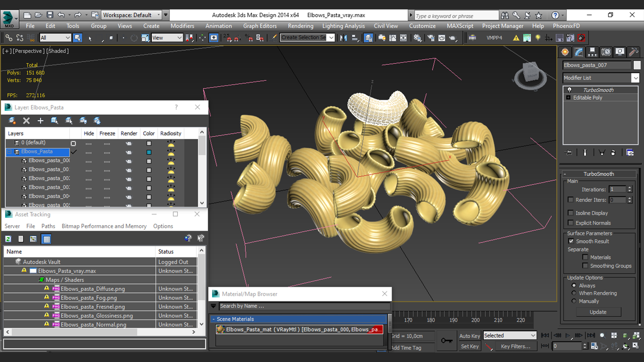
Task: Open the All selection filter dropdown
Action: 55,38
